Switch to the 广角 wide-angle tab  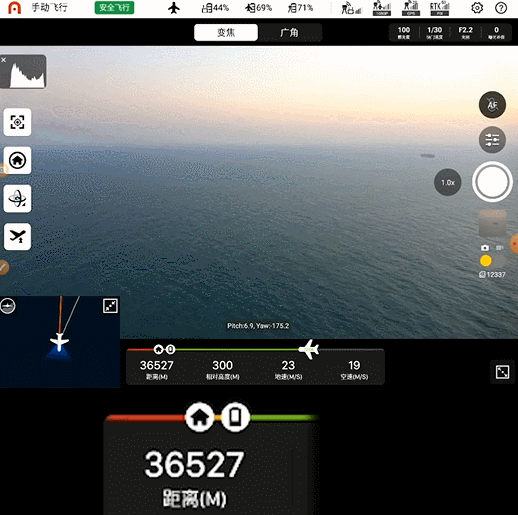[x=290, y=33]
